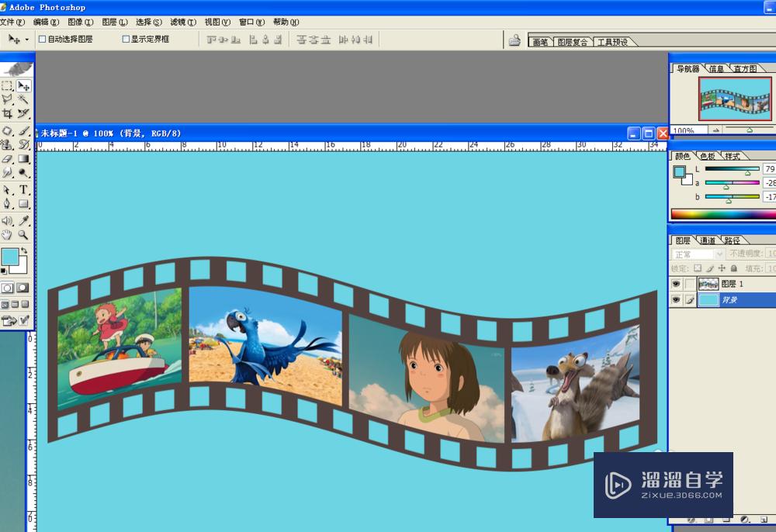Click the navigator zoom slider

tap(749, 130)
